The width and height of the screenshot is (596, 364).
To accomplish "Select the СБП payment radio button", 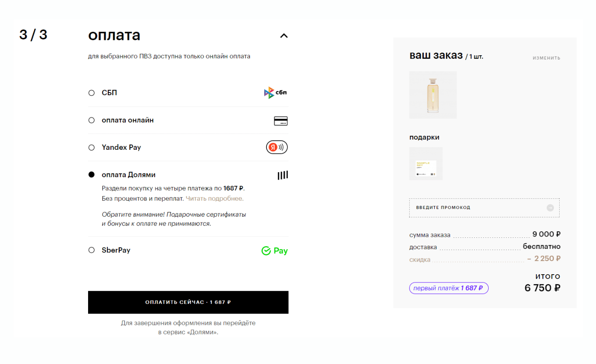I will pos(92,93).
